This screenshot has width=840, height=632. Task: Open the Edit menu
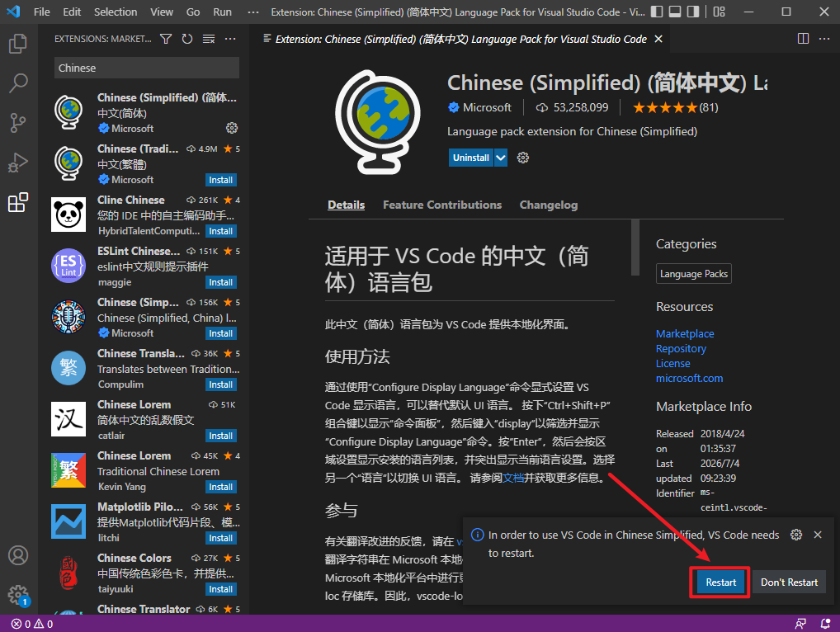click(72, 12)
